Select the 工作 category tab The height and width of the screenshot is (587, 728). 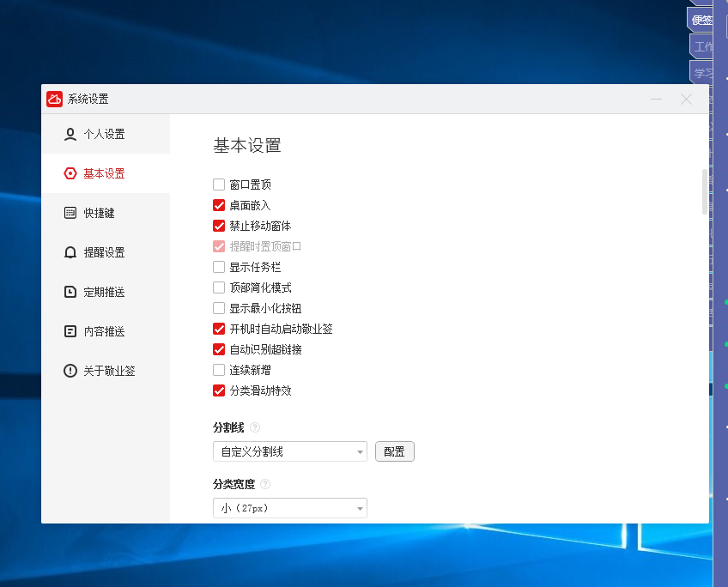click(702, 46)
